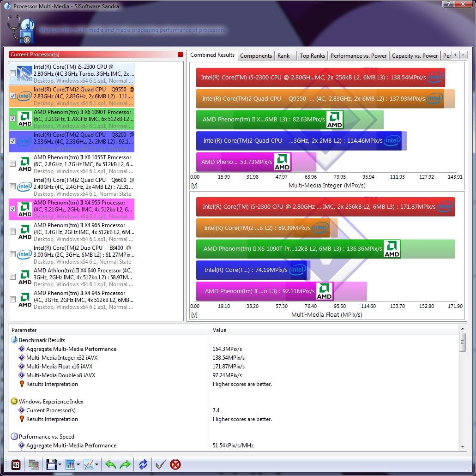The height and width of the screenshot is (476, 476).
Task: Click the Intel logo beside Core 2 Duo E8400
Action: coord(24,254)
